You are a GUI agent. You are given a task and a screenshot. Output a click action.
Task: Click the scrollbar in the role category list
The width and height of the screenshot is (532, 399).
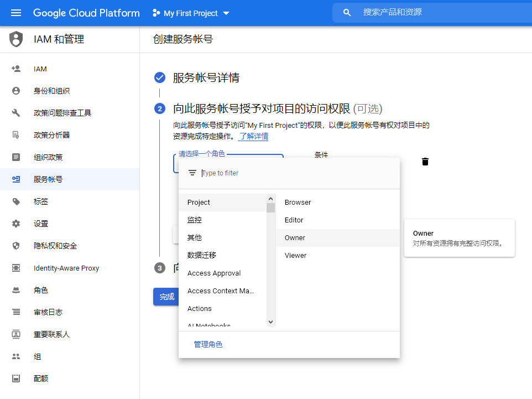tap(270, 208)
